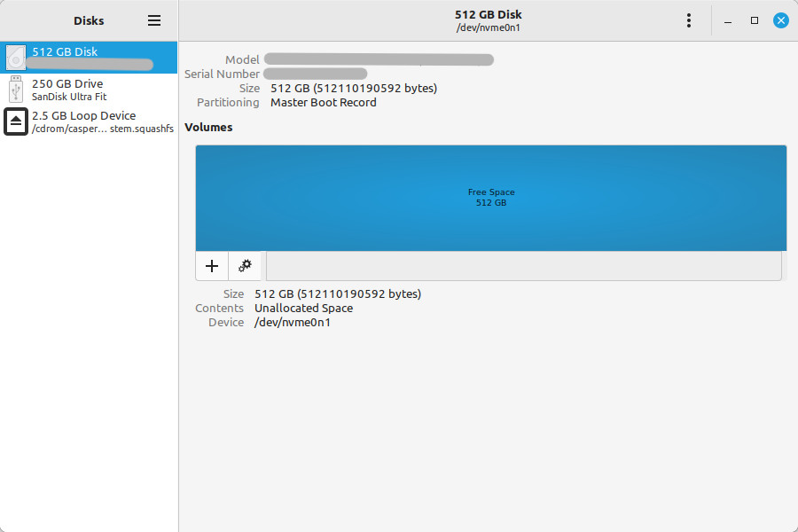
Task: Click the '/dev/nvme0n1' subtitle in header bar
Action: [x=488, y=28]
